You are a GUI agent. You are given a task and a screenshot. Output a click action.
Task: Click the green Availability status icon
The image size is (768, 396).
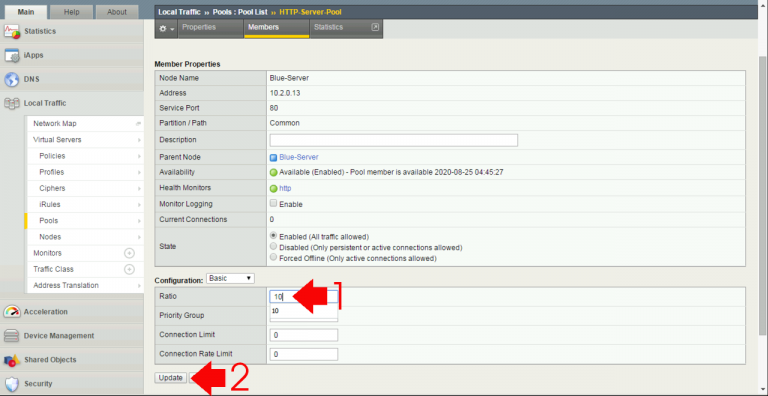274,173
